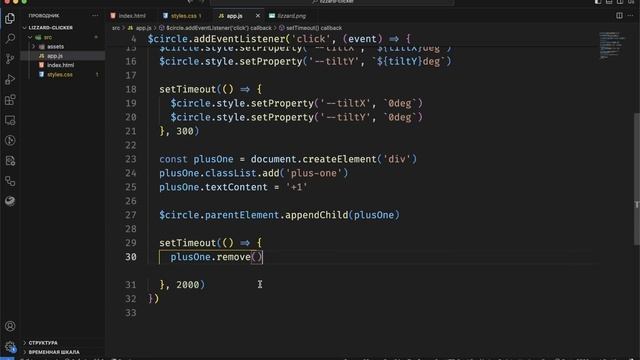The image size is (640, 360).
Task: Click the split editor icon
Action: [619, 16]
